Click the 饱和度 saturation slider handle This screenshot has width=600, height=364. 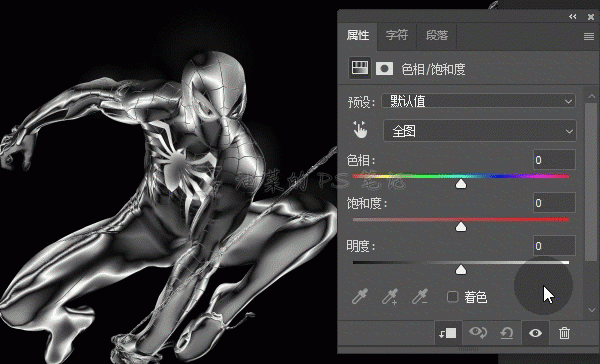click(461, 227)
